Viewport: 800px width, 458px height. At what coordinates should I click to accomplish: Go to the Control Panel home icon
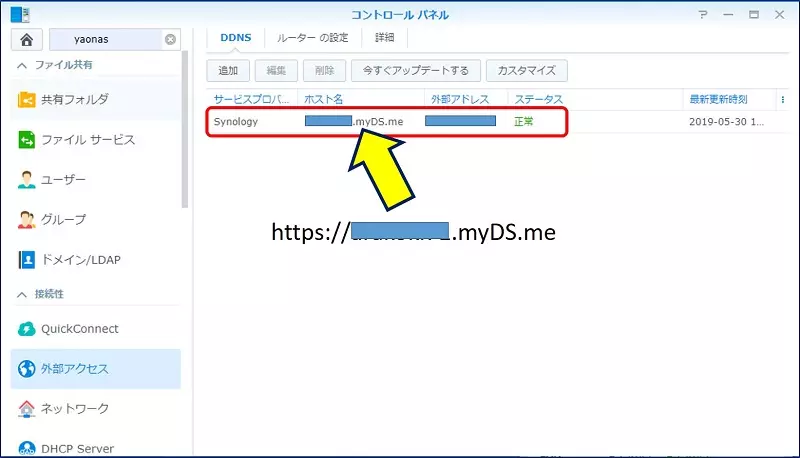[27, 39]
